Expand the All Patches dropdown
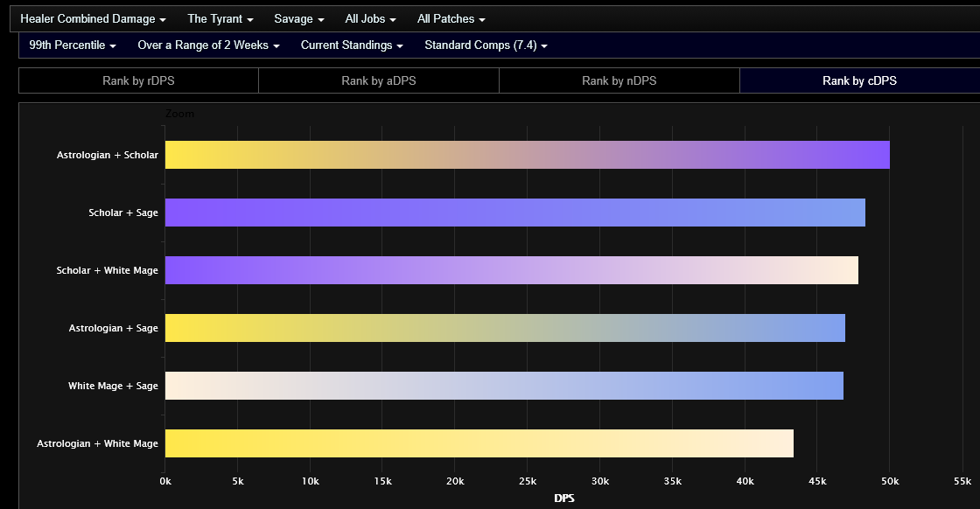 451,18
